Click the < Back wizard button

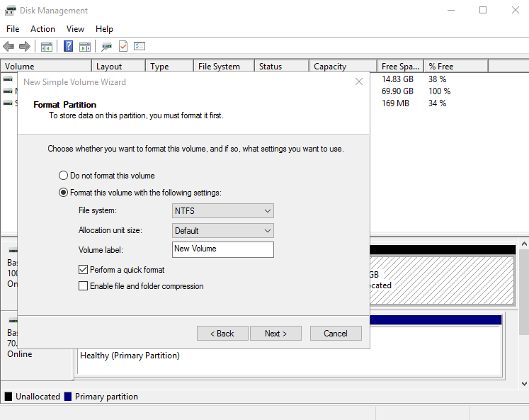point(222,334)
